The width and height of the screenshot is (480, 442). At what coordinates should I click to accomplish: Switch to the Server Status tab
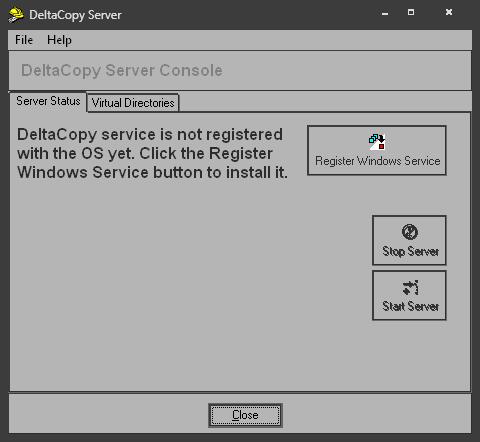(48, 101)
